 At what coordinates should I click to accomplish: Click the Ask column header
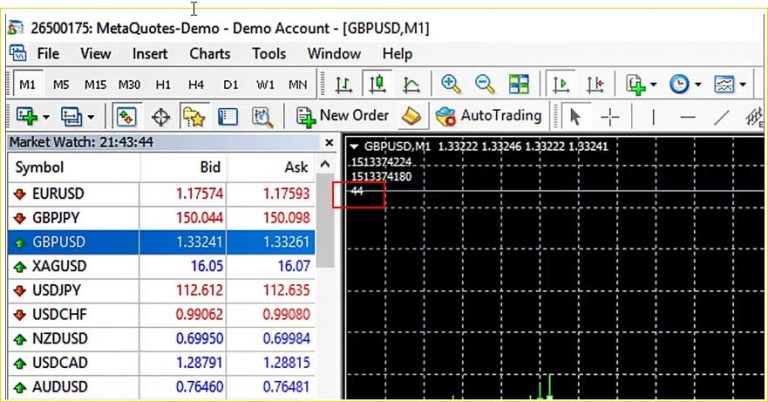tap(271, 167)
